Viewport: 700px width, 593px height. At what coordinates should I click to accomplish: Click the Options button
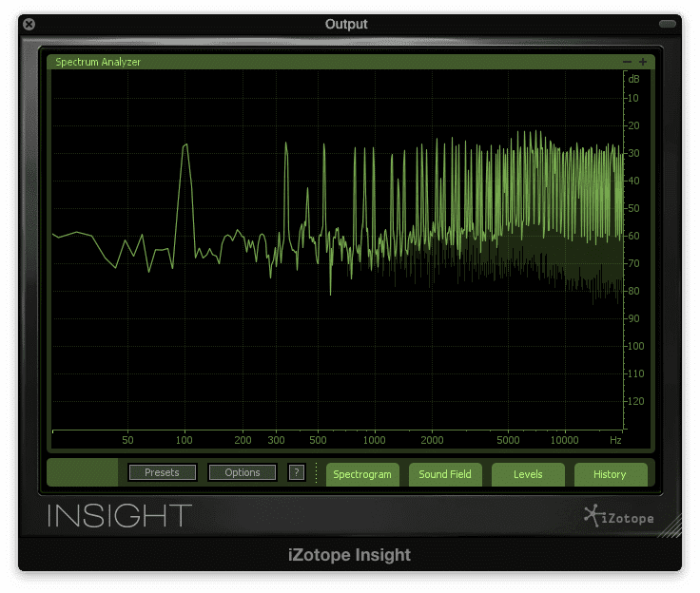click(x=243, y=472)
